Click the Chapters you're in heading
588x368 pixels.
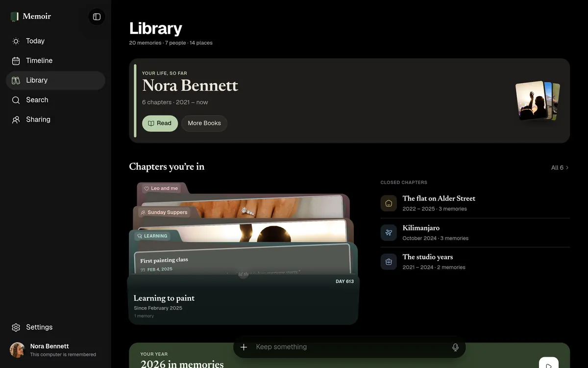point(167,167)
